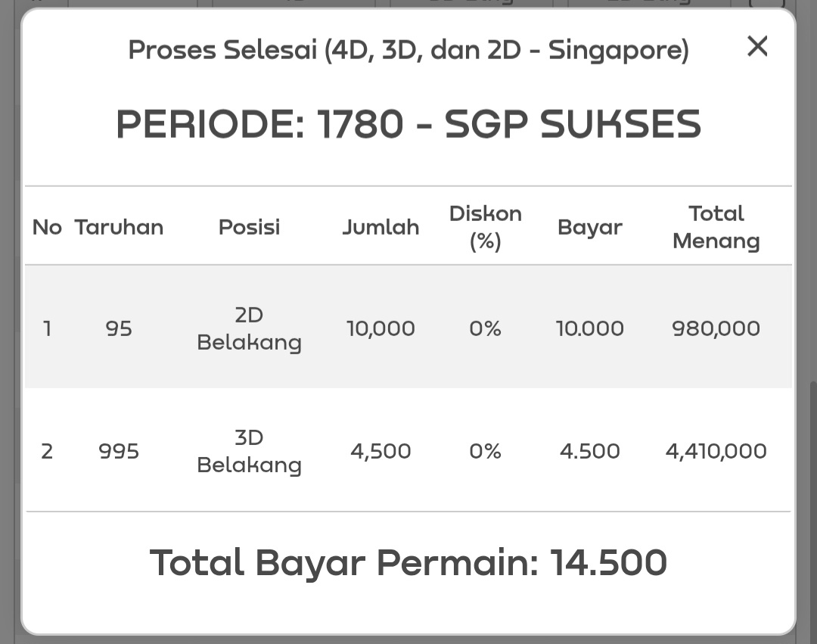Image resolution: width=817 pixels, height=644 pixels.
Task: Click the Jumlah value in row 1
Action: tap(381, 328)
